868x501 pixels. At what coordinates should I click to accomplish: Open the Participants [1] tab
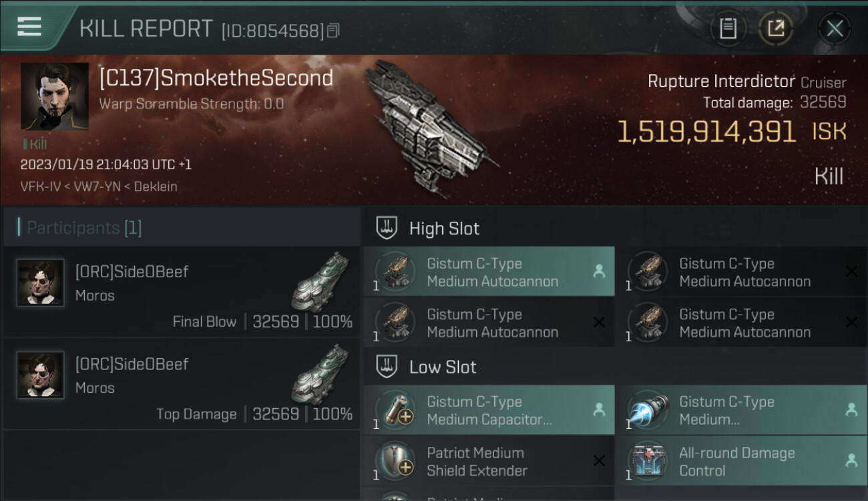(x=84, y=228)
